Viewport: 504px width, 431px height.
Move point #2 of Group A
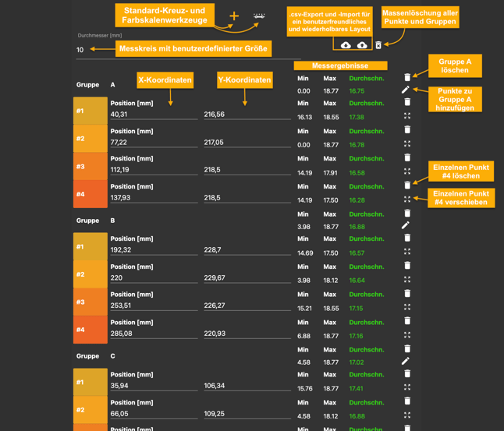(x=407, y=144)
